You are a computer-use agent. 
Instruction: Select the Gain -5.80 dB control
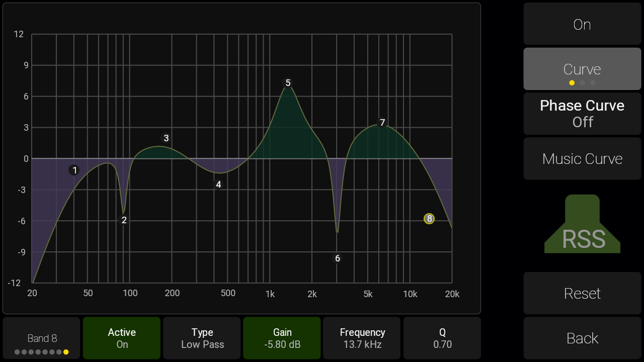(282, 338)
